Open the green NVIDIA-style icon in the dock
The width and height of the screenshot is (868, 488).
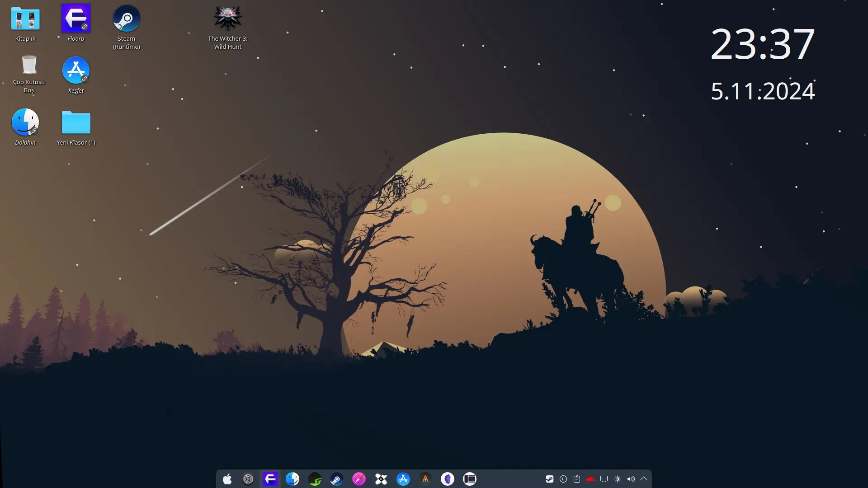tap(315, 479)
